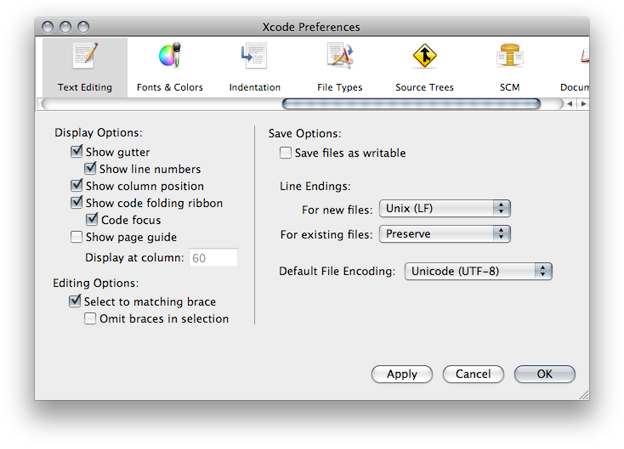
Task: Enable Omit braces in selection
Action: coord(90,318)
